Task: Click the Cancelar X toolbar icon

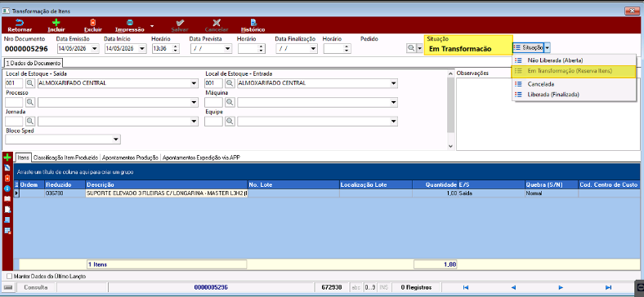Action: point(217,23)
